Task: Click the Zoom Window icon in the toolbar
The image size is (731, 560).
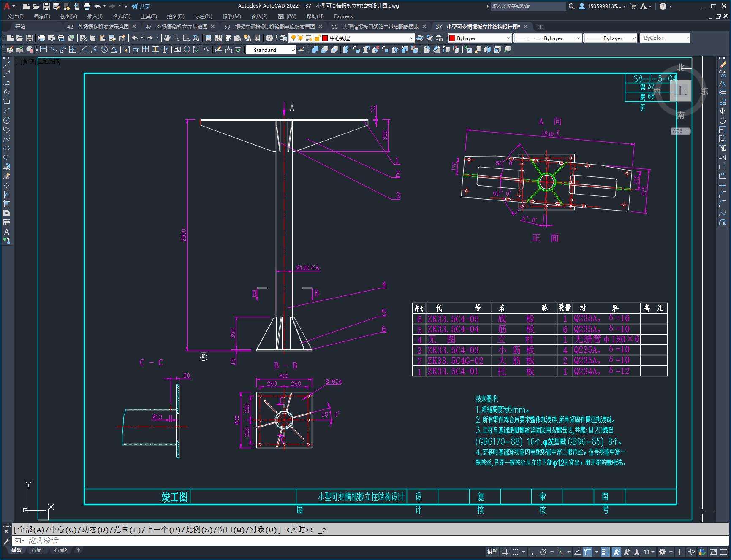Action: point(187,38)
